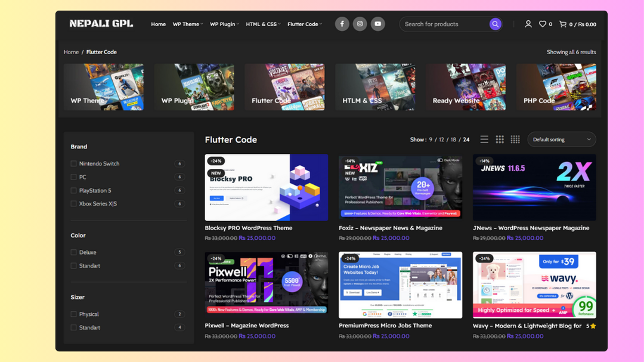
Task: Open the YouTube social icon
Action: tap(378, 24)
